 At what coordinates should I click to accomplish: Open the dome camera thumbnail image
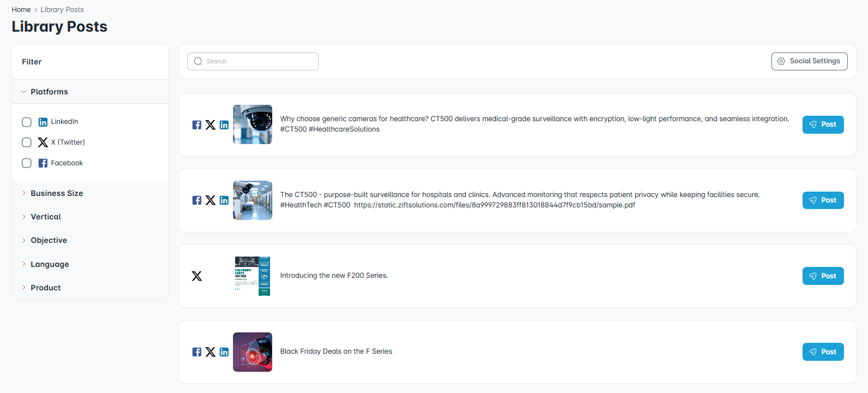[253, 124]
